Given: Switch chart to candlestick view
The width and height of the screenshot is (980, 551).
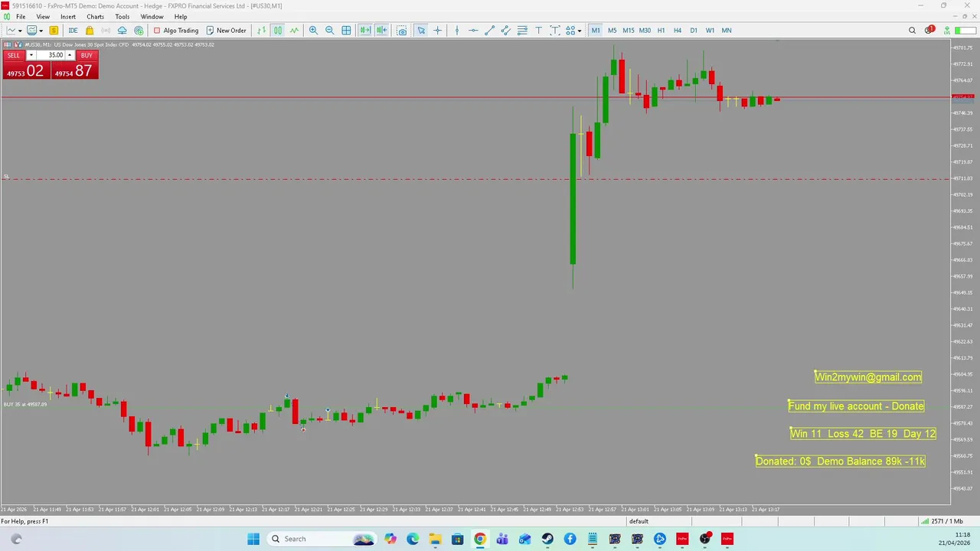Looking at the screenshot, I should click(277, 31).
